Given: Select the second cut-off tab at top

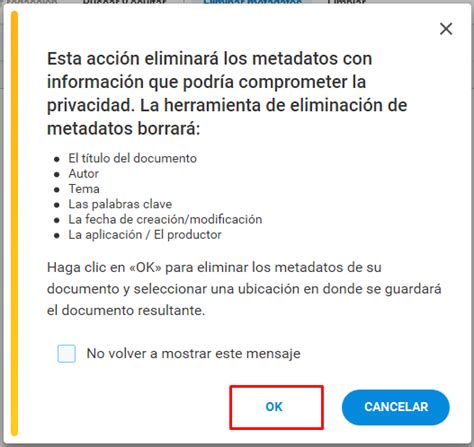Looking at the screenshot, I should coord(124,2).
